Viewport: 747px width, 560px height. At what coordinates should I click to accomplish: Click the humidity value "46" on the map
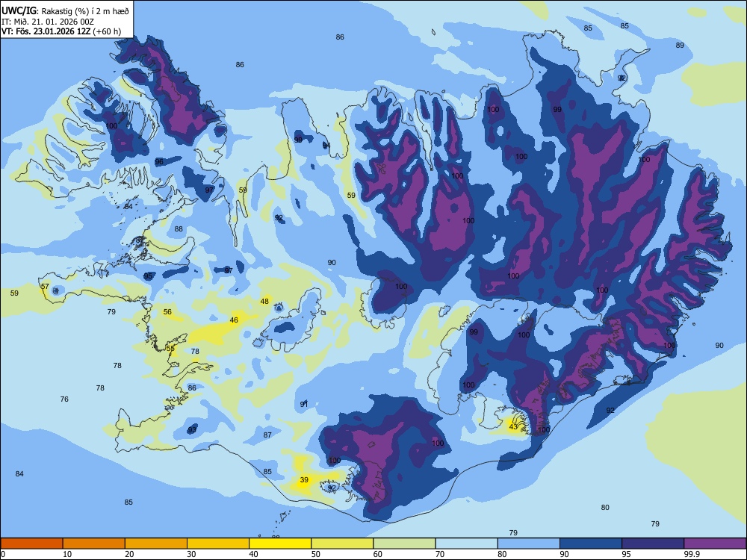(234, 320)
